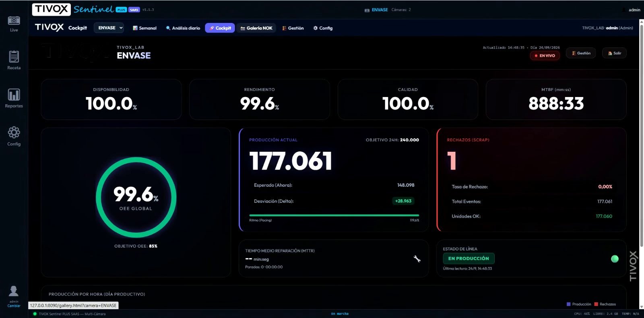Click the 177.061 production count
644x318 pixels.
tap(291, 161)
